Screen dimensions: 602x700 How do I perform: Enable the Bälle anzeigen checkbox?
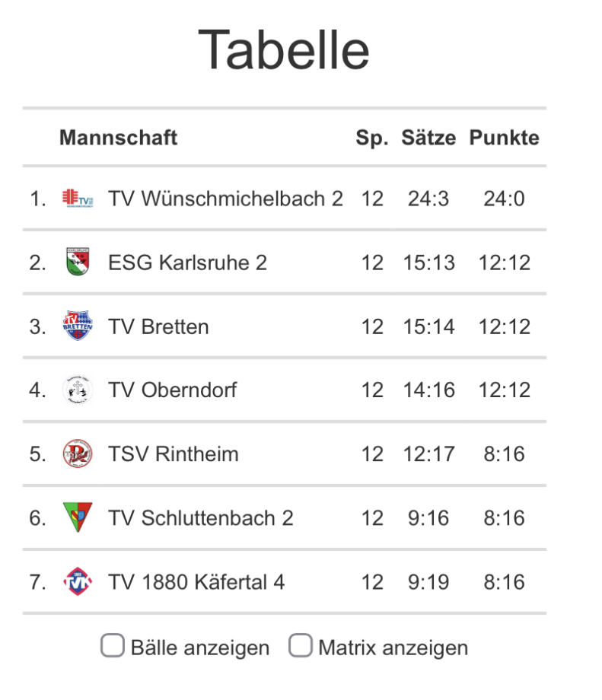[113, 645]
